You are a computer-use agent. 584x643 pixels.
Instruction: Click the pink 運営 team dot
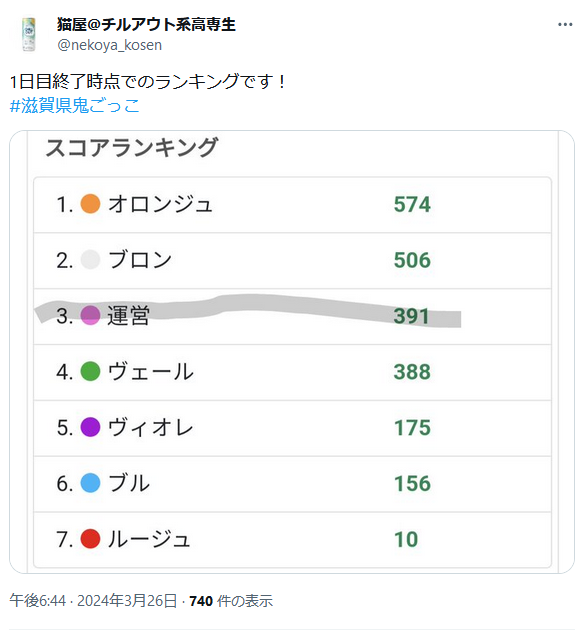point(90,315)
